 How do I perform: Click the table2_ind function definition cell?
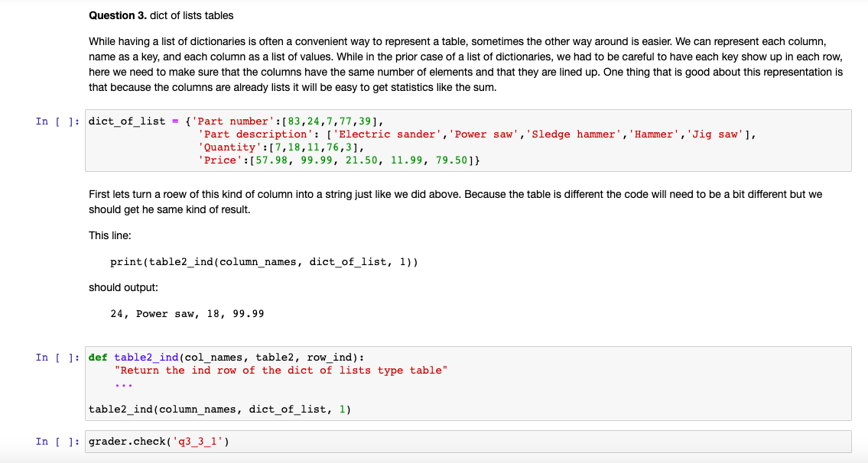pyautogui.click(x=468, y=384)
